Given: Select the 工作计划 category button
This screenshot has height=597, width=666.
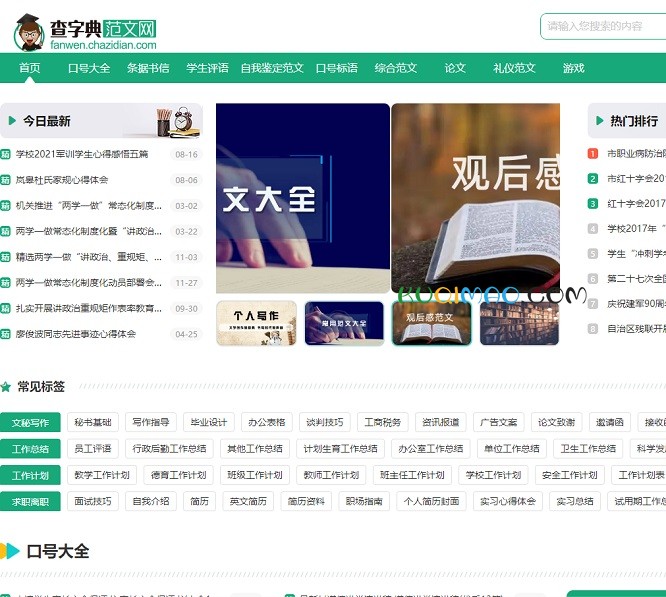Looking at the screenshot, I should tap(30, 475).
